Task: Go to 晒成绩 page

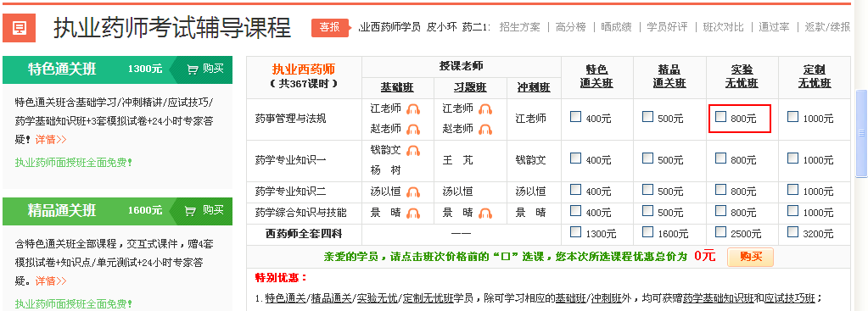Action: pos(616,26)
